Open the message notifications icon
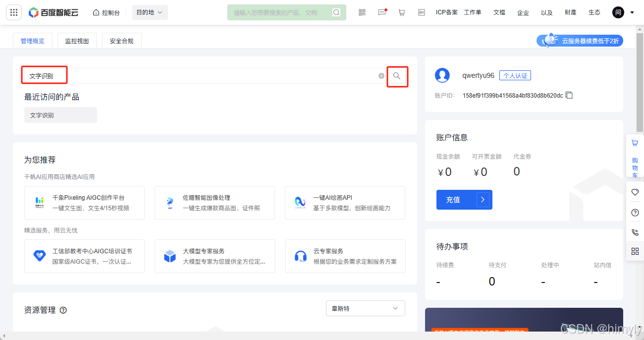Image resolution: width=644 pixels, height=340 pixels. point(382,12)
